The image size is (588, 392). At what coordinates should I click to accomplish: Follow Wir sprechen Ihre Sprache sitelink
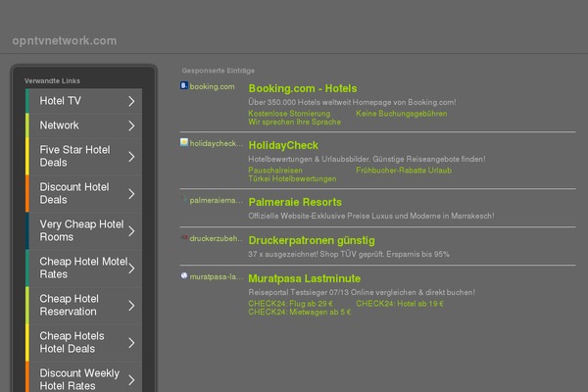(294, 122)
